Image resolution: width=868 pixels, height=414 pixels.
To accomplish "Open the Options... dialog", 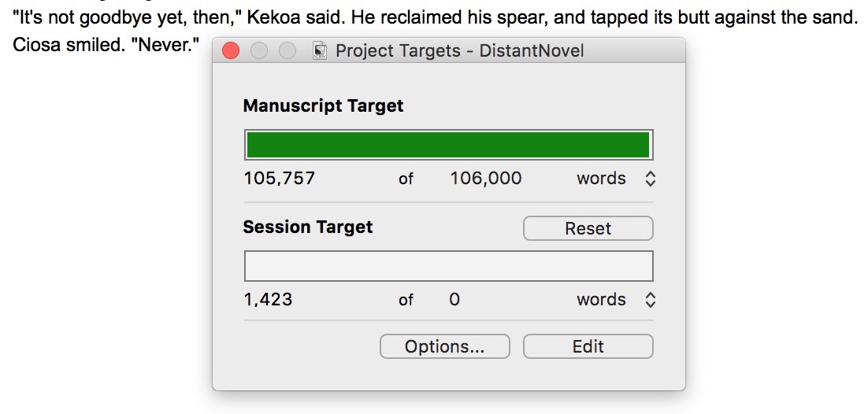I will coord(444,346).
